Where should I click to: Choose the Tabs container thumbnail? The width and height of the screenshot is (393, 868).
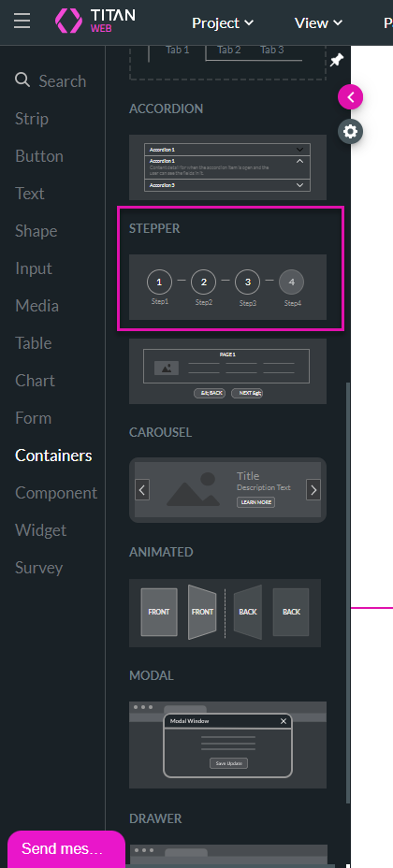(x=227, y=63)
